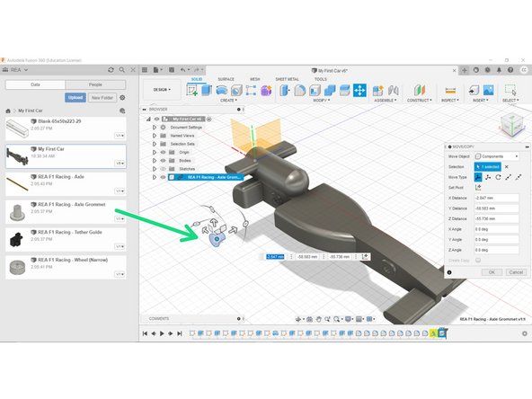Select the Revolve tool icon
Screen dimensions: 532x399
coord(222,90)
